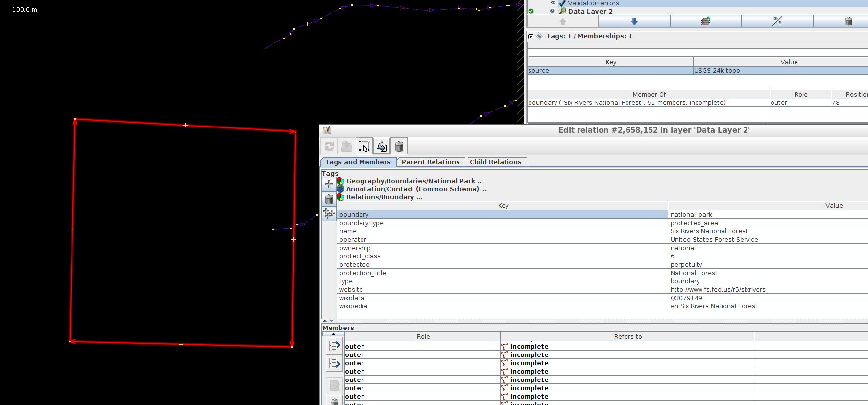868x405 pixels.
Task: Toggle visibility eye for Data Layer 2
Action: [553, 11]
